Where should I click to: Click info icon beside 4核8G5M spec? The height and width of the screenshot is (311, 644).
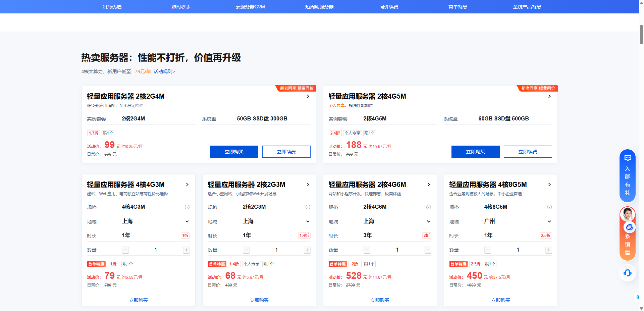(549, 207)
